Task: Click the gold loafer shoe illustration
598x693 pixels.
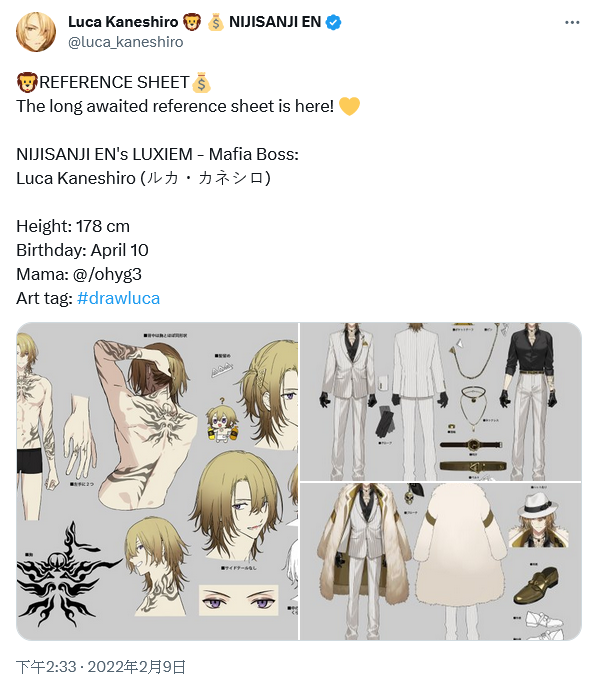Action: pyautogui.click(x=536, y=586)
